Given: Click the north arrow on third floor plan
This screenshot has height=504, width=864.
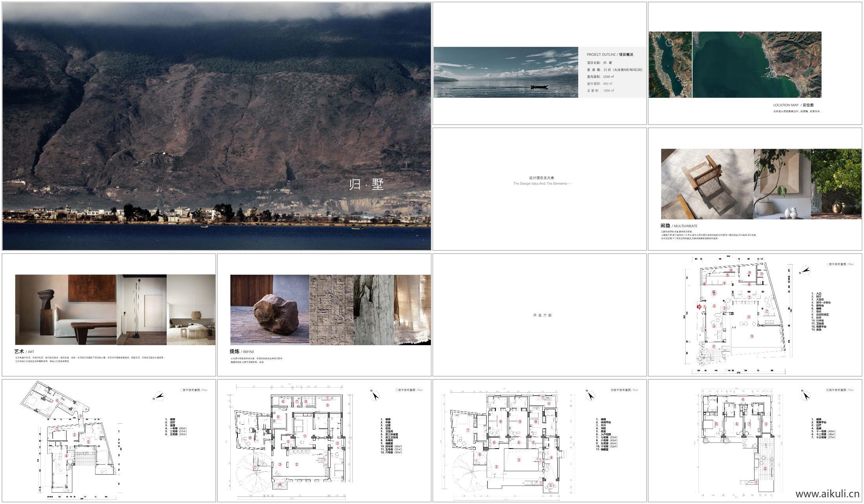Looking at the screenshot, I should coord(375,395).
